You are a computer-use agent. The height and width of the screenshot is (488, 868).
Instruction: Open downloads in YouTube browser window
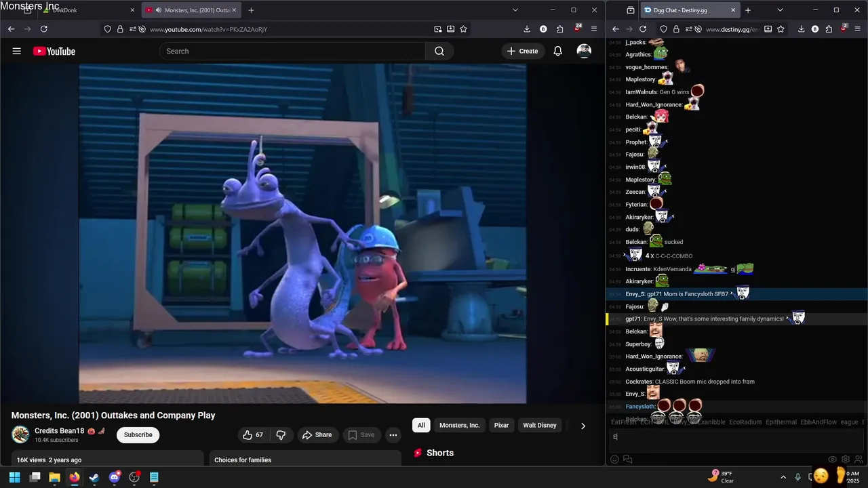tap(527, 29)
